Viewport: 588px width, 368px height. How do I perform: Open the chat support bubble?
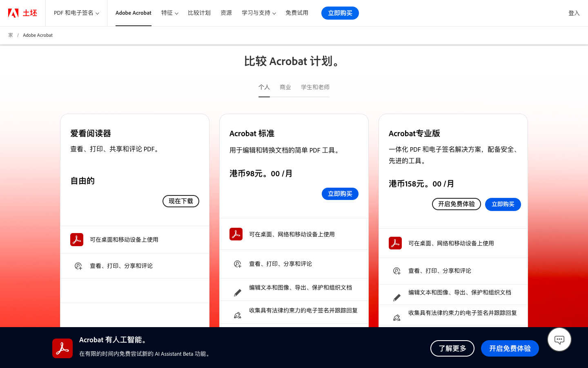click(x=559, y=339)
